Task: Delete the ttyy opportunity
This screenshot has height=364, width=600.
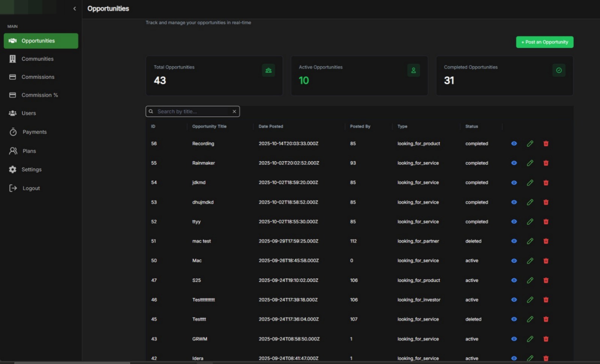Action: [x=546, y=222]
